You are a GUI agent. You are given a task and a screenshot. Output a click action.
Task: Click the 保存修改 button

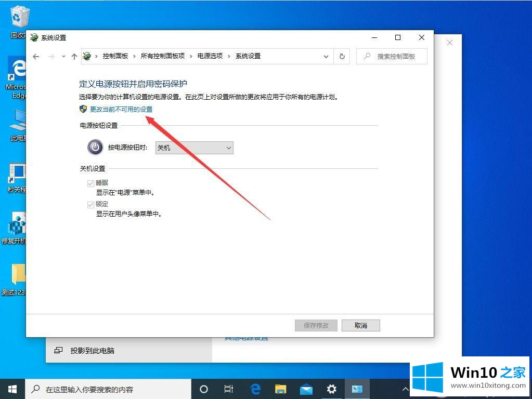(x=316, y=325)
